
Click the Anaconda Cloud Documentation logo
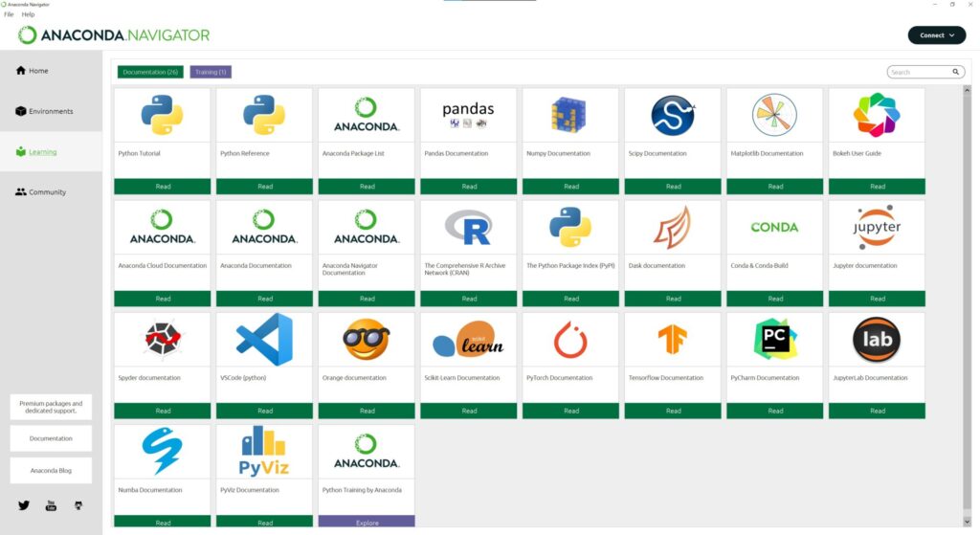(162, 228)
